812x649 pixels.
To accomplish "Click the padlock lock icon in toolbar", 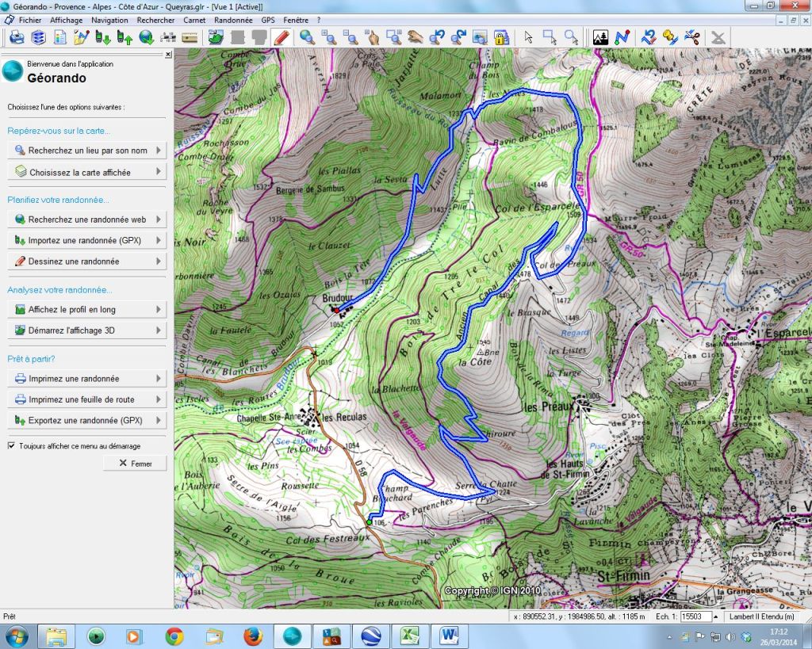I will coord(500,37).
